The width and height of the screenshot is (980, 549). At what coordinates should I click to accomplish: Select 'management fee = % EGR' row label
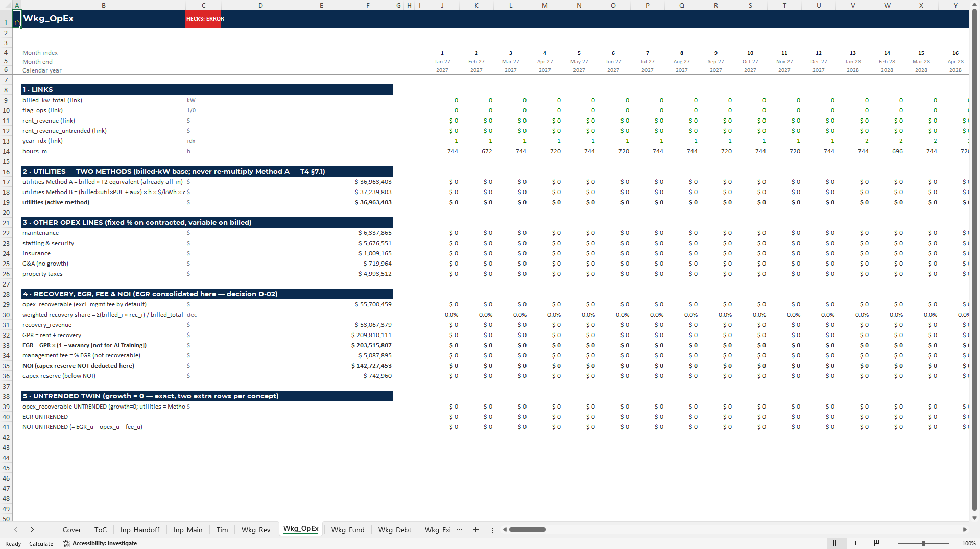pos(81,355)
